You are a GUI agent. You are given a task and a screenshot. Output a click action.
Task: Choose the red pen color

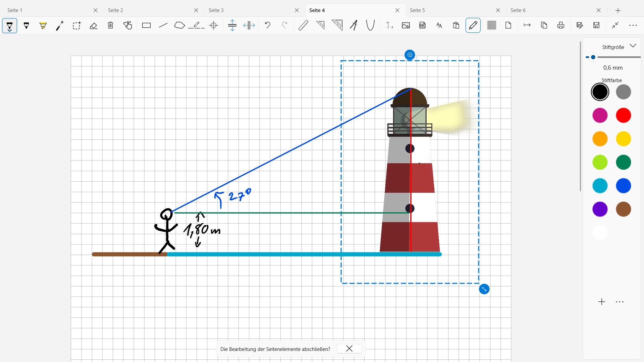(623, 115)
